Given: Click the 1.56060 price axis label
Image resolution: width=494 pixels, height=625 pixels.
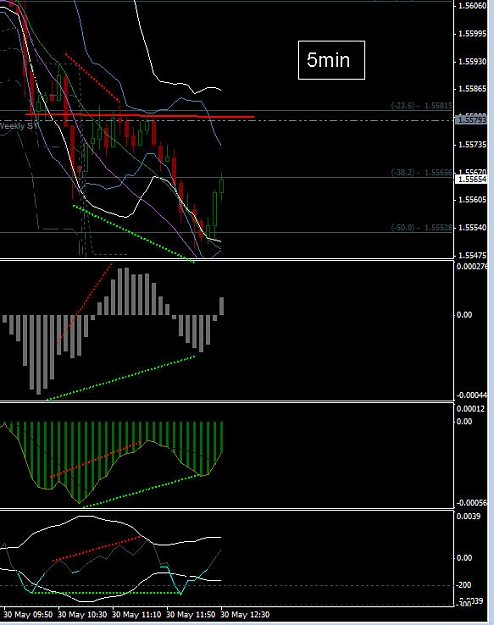Looking at the screenshot, I should pyautogui.click(x=472, y=6).
